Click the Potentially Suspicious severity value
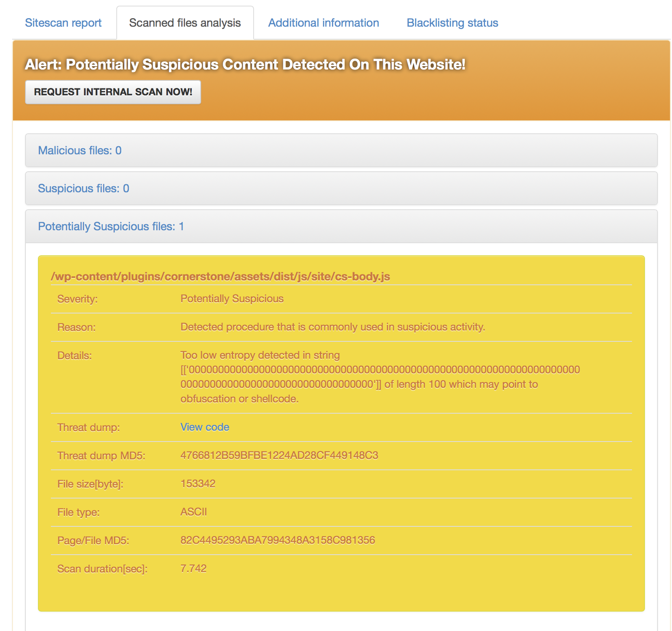The height and width of the screenshot is (631, 672). click(x=232, y=299)
